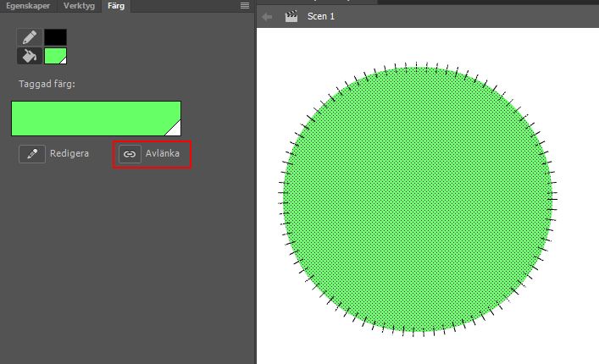The width and height of the screenshot is (599, 364).
Task: Select the fill color paint bucket icon
Action: [x=30, y=56]
